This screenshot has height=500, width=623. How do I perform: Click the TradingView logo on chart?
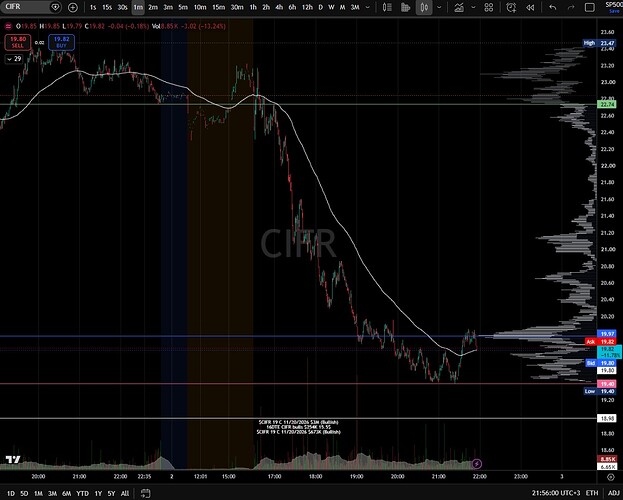pyautogui.click(x=13, y=459)
